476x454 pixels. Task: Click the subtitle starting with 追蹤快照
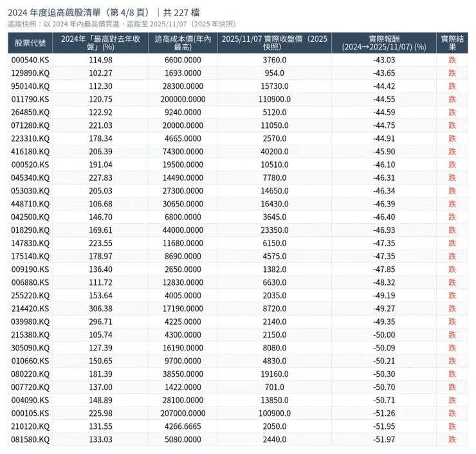(122, 24)
